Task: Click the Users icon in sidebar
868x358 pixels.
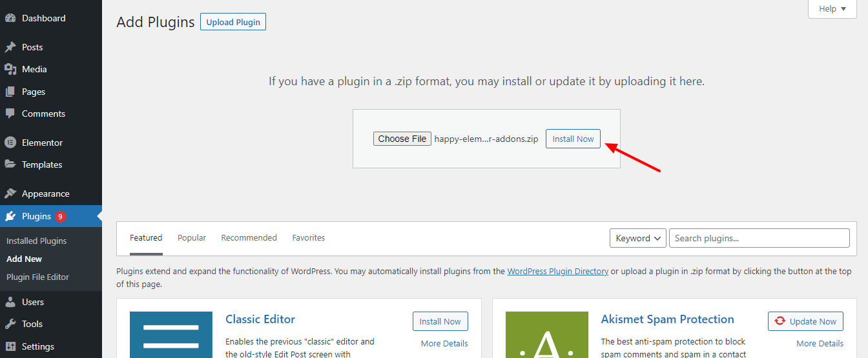Action: [x=10, y=302]
